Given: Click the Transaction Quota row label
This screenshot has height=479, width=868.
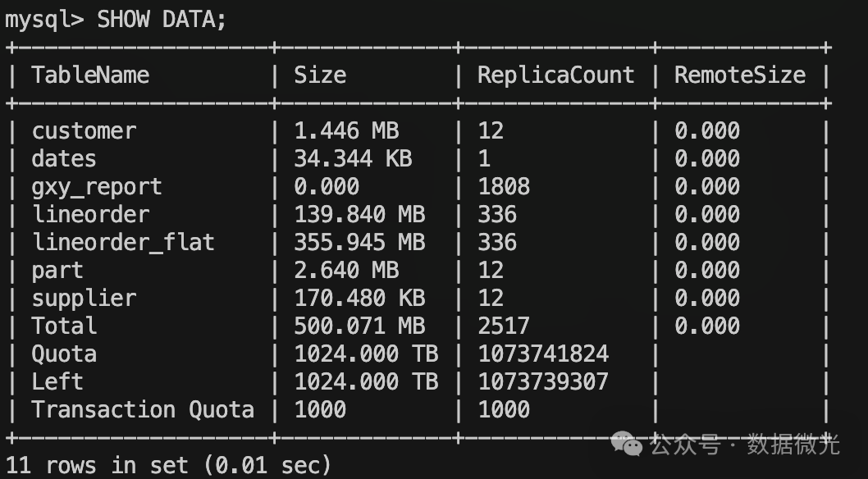Looking at the screenshot, I should [143, 410].
